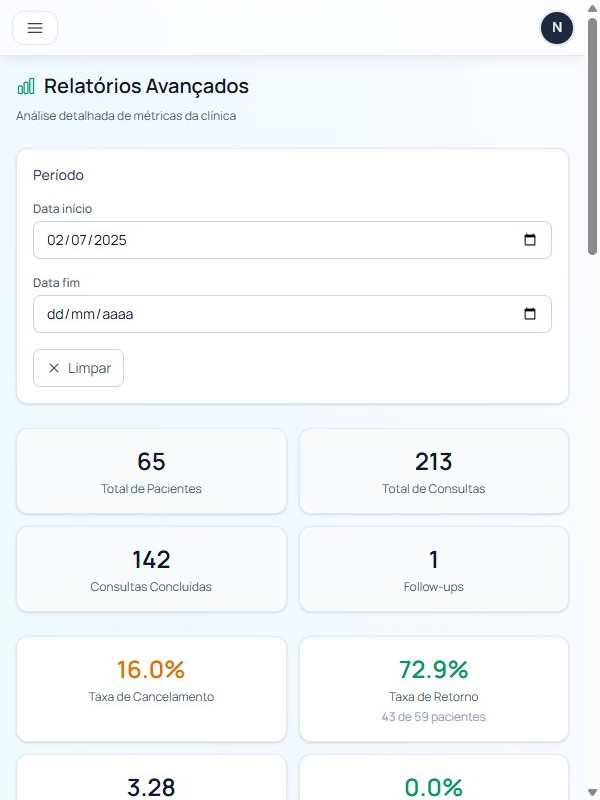Click the Follow-ups metric card

[433, 569]
